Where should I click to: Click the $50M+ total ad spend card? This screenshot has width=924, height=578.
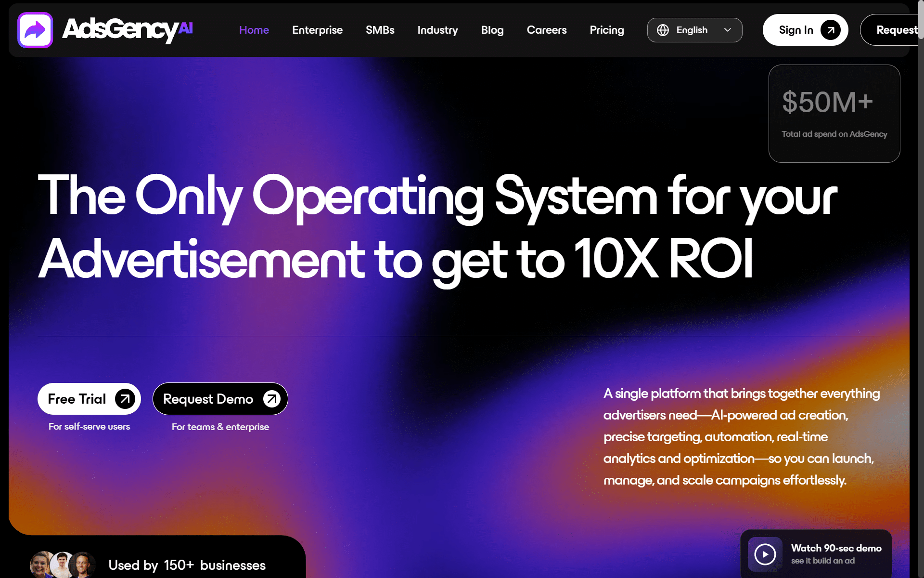(834, 114)
